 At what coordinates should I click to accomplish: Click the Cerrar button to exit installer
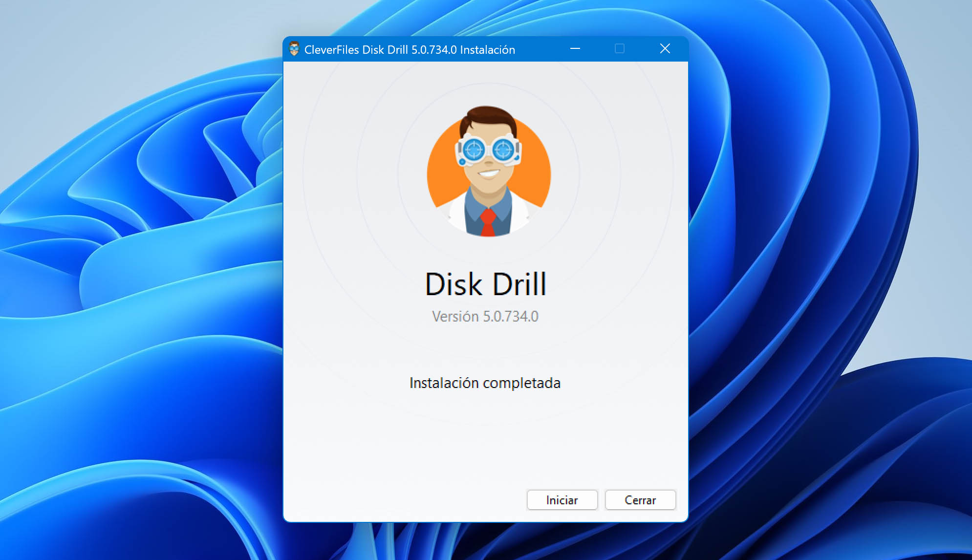[640, 500]
